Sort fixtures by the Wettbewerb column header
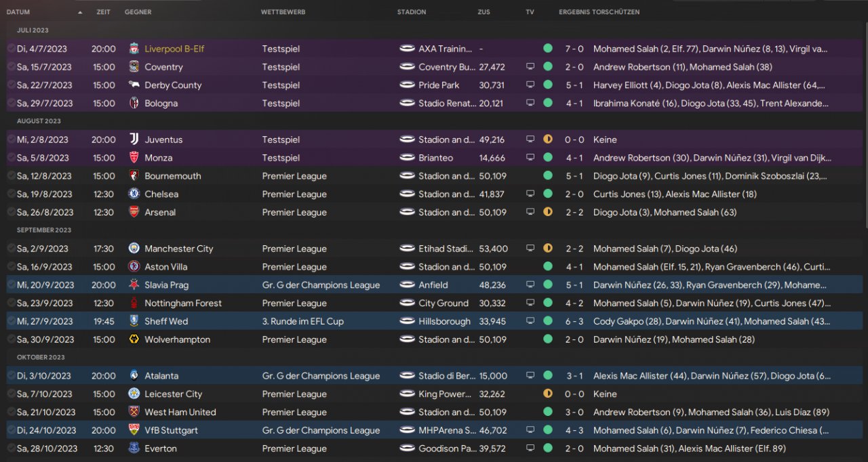The width and height of the screenshot is (868, 462). pos(283,12)
